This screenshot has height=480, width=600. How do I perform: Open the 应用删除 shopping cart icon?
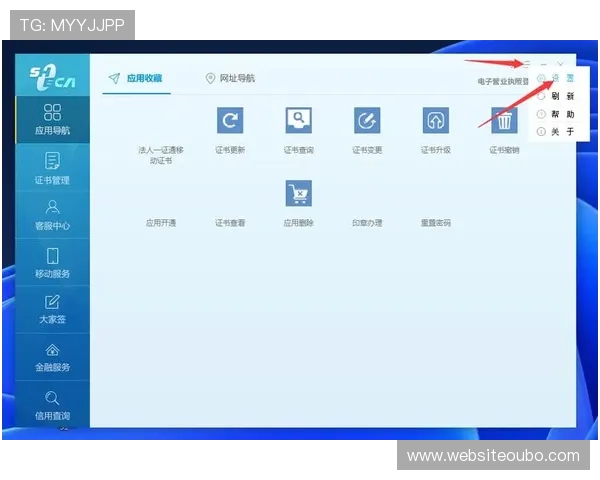298,193
